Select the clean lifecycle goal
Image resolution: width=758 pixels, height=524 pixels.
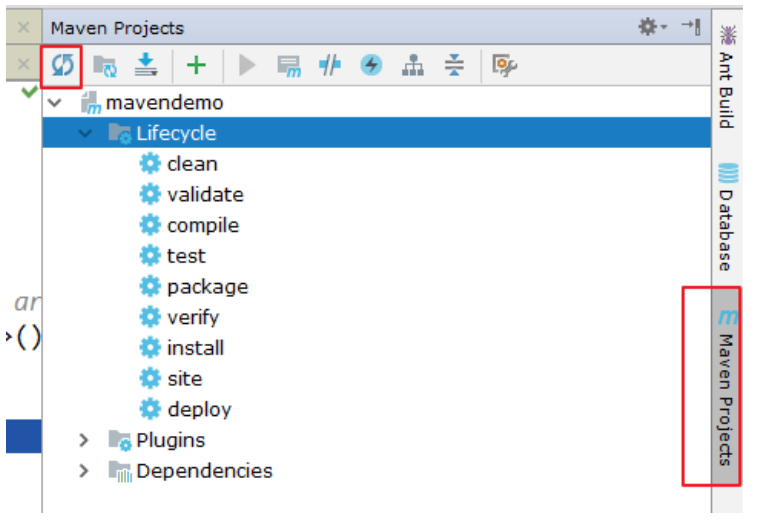click(192, 164)
